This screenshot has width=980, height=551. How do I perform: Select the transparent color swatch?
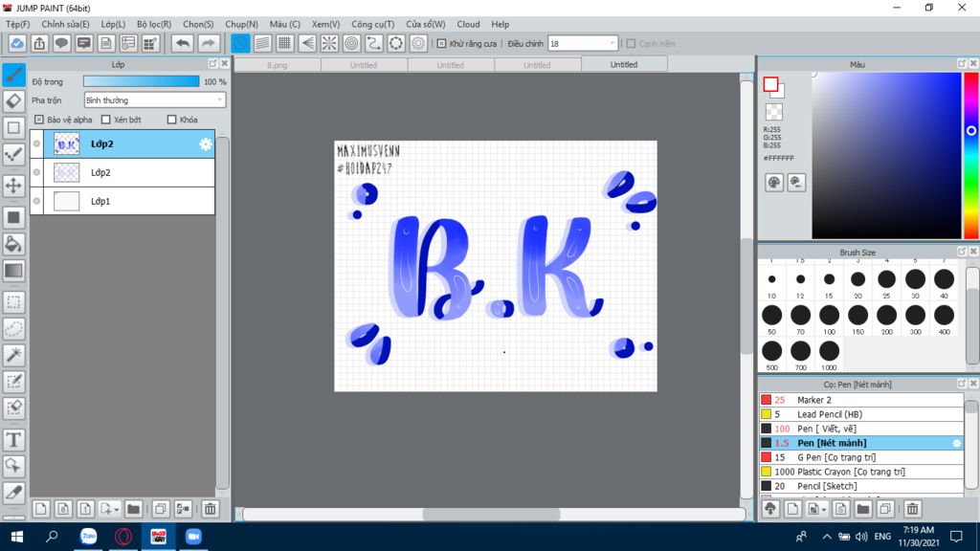point(773,111)
